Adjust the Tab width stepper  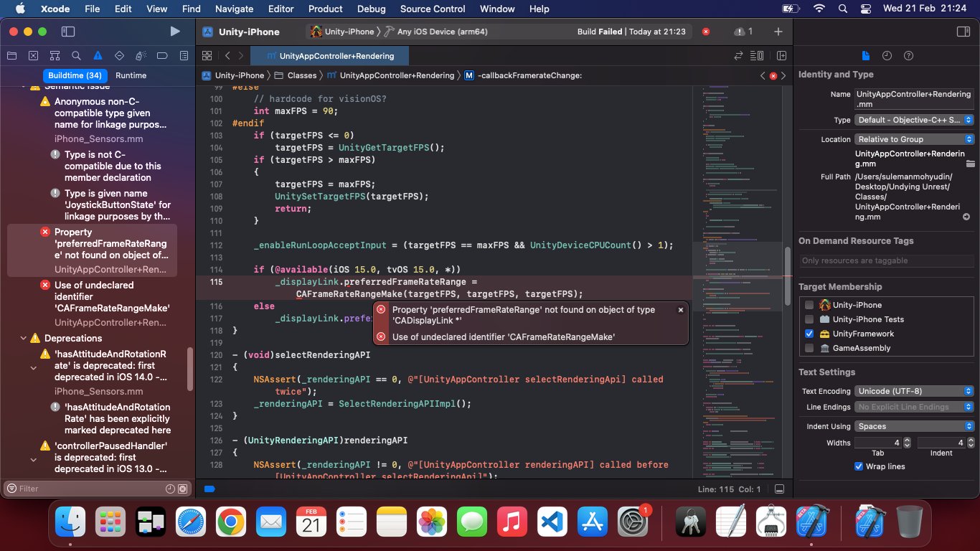pyautogui.click(x=907, y=443)
